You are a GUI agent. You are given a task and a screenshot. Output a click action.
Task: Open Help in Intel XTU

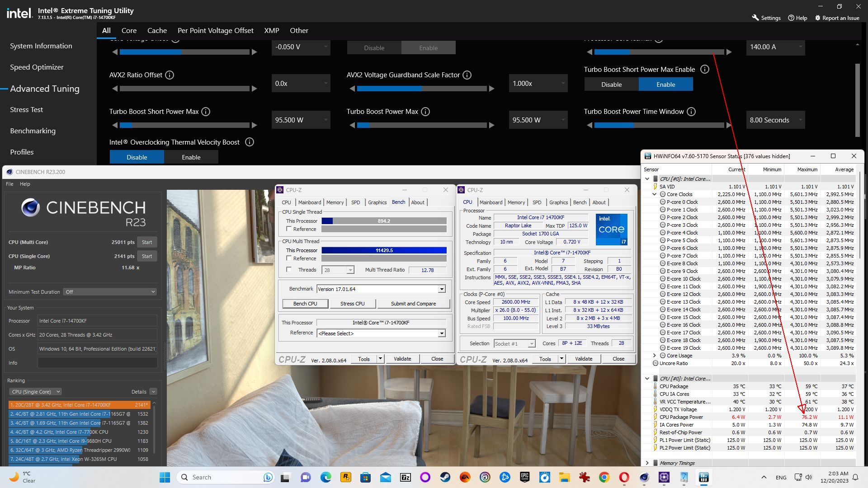point(797,18)
